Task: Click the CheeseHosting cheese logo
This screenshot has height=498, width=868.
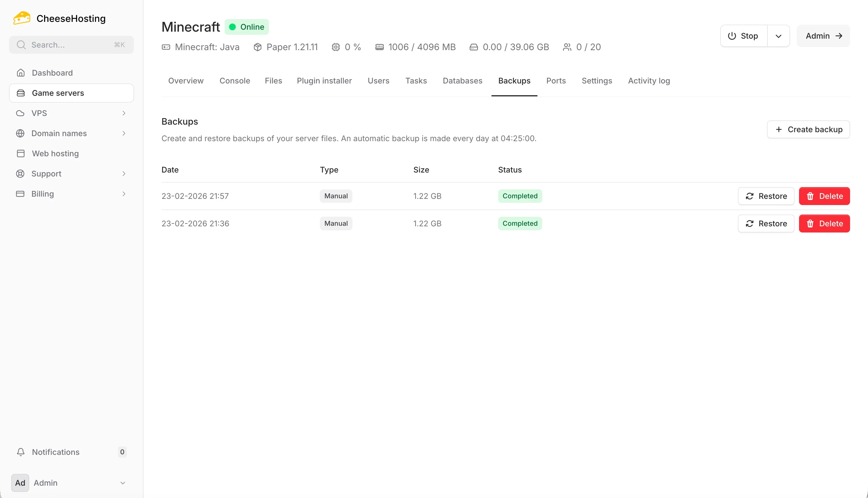Action: 21,18
